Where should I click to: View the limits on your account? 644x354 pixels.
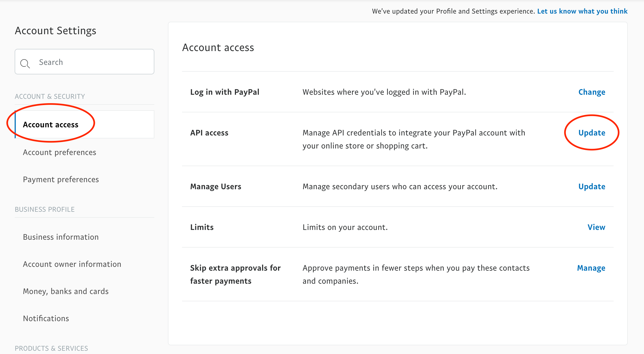[x=596, y=227]
